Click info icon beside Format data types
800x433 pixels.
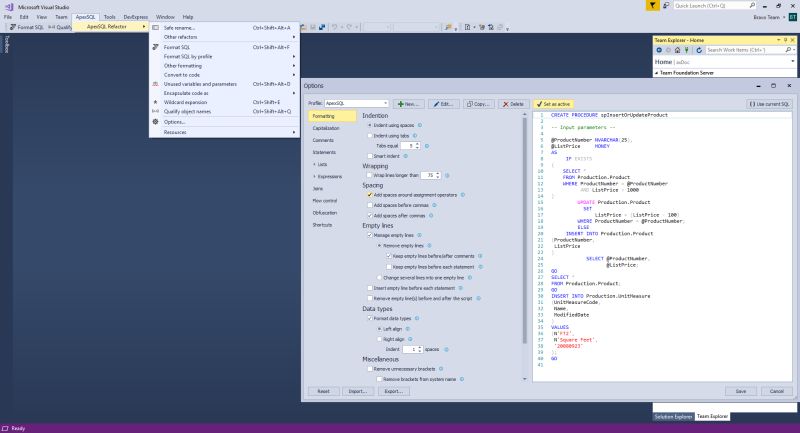[x=417, y=318]
